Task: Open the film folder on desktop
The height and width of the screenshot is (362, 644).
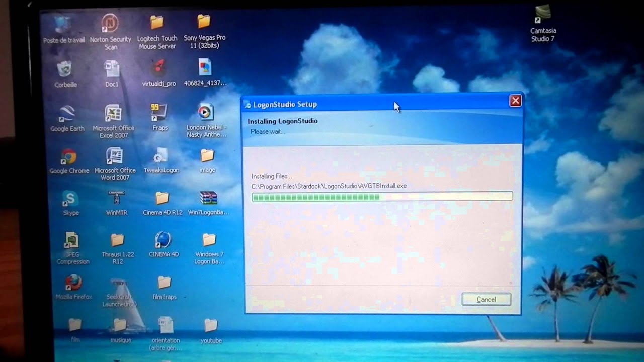Action: [x=75, y=325]
